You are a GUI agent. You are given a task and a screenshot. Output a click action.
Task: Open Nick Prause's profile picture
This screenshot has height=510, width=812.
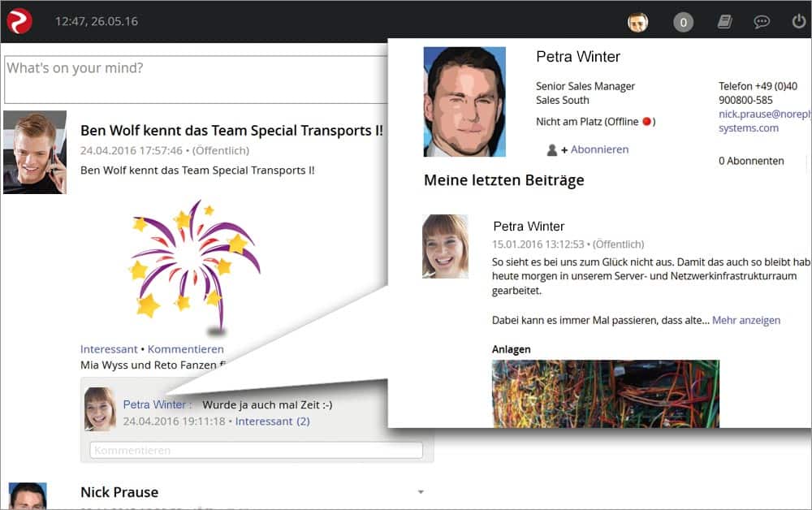[28, 495]
